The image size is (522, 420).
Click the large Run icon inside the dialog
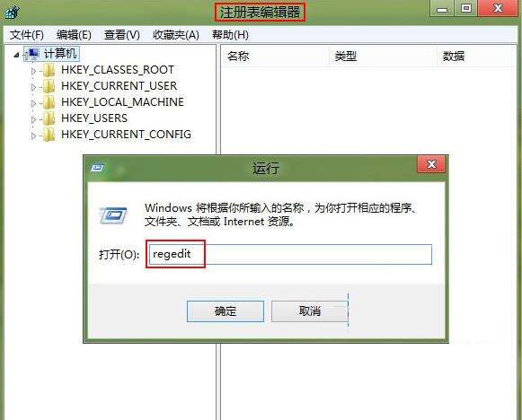(113, 214)
